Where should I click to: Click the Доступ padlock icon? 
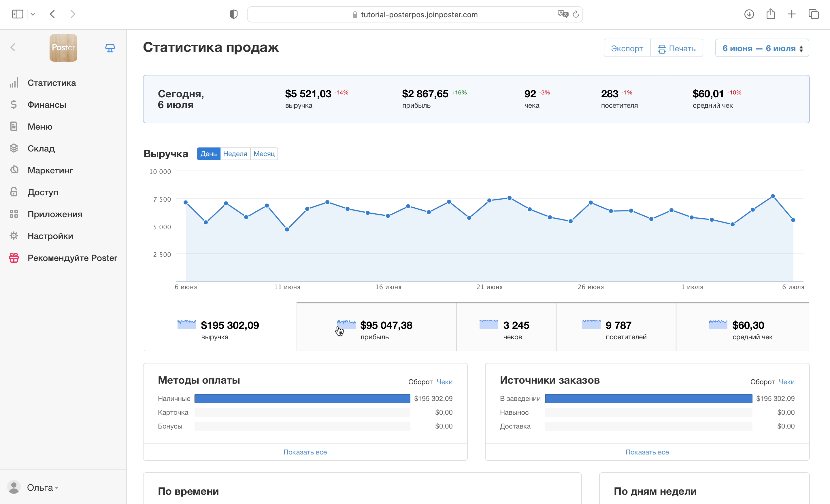(14, 192)
